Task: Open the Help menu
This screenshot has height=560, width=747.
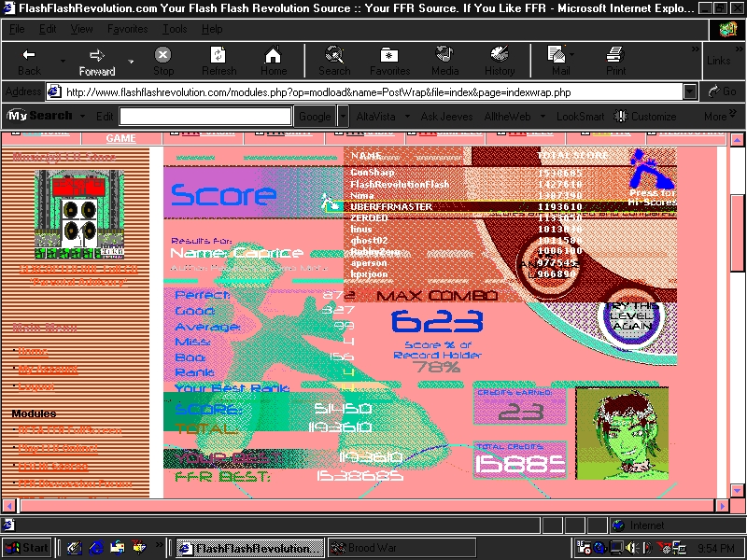Action: [x=212, y=29]
